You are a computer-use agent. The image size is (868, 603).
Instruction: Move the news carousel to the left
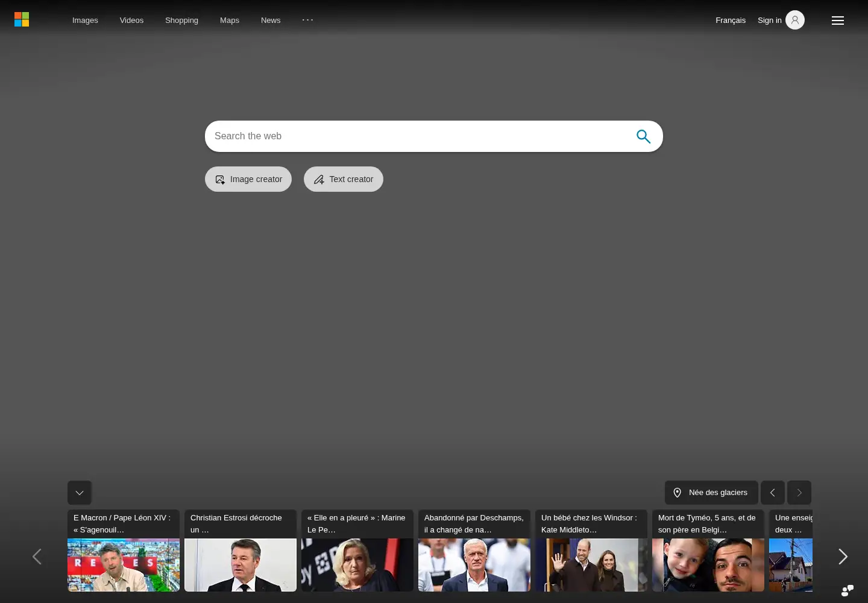tap(37, 557)
